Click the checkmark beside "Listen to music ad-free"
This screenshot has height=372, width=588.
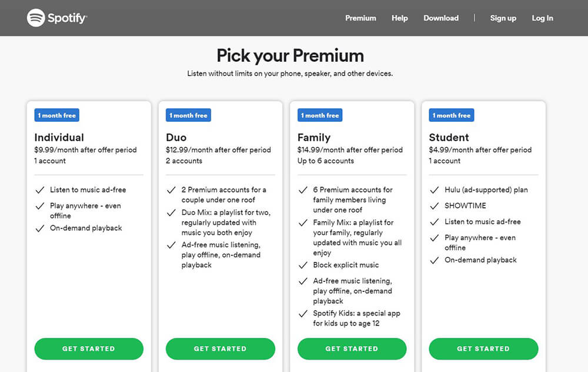(x=39, y=190)
